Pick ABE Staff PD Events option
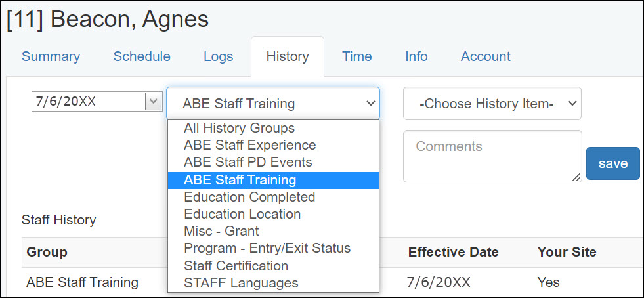 click(x=247, y=162)
